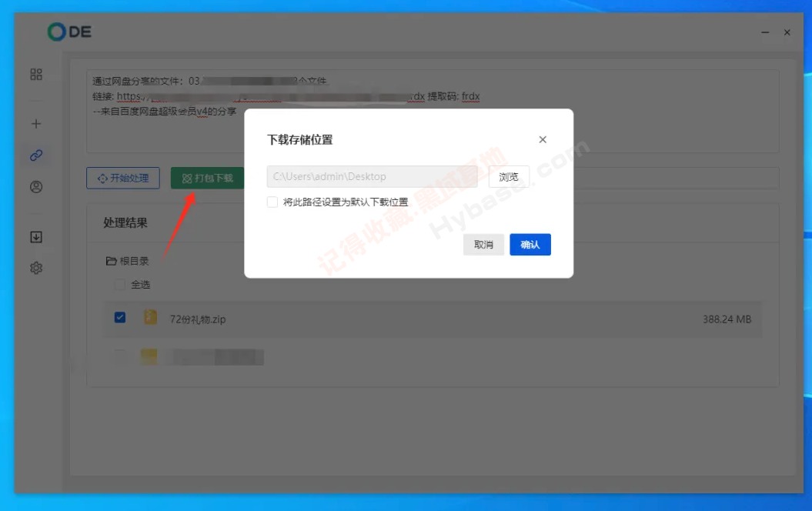The height and width of the screenshot is (511, 812).
Task: Click 取消 to cancel the dialog
Action: [483, 245]
